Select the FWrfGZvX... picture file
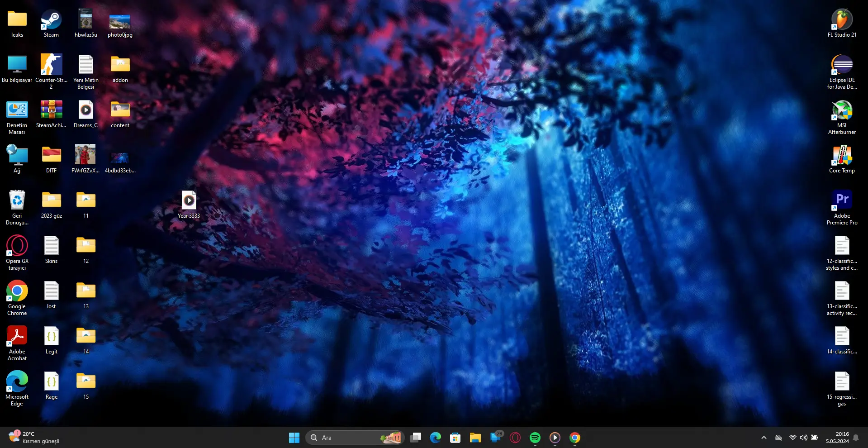This screenshot has height=448, width=868. tap(85, 159)
